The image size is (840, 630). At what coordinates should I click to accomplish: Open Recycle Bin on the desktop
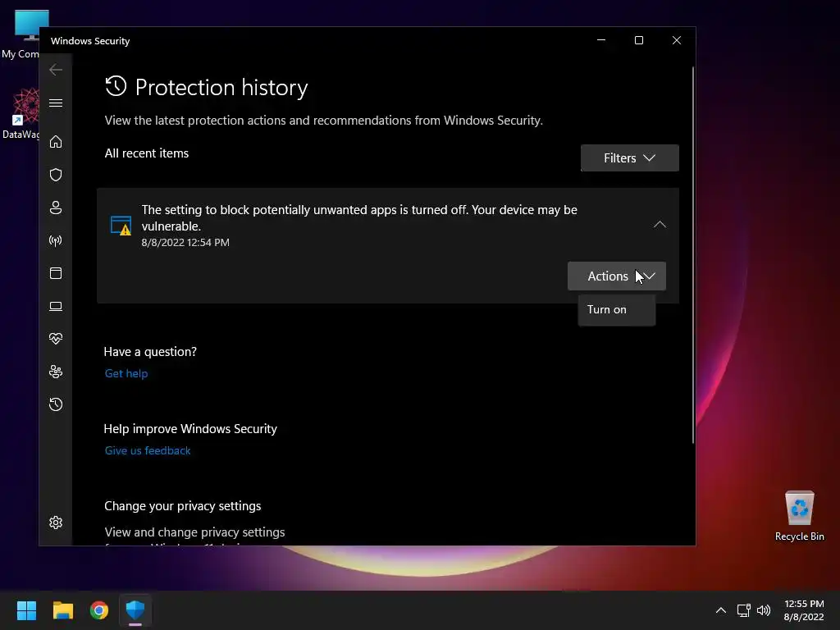(x=799, y=516)
